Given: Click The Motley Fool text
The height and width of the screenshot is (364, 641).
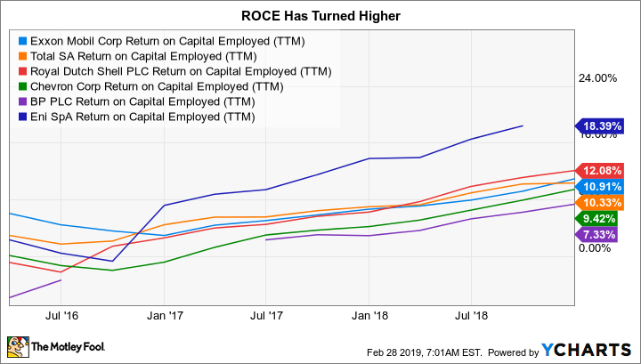Looking at the screenshot, I should (67, 346).
